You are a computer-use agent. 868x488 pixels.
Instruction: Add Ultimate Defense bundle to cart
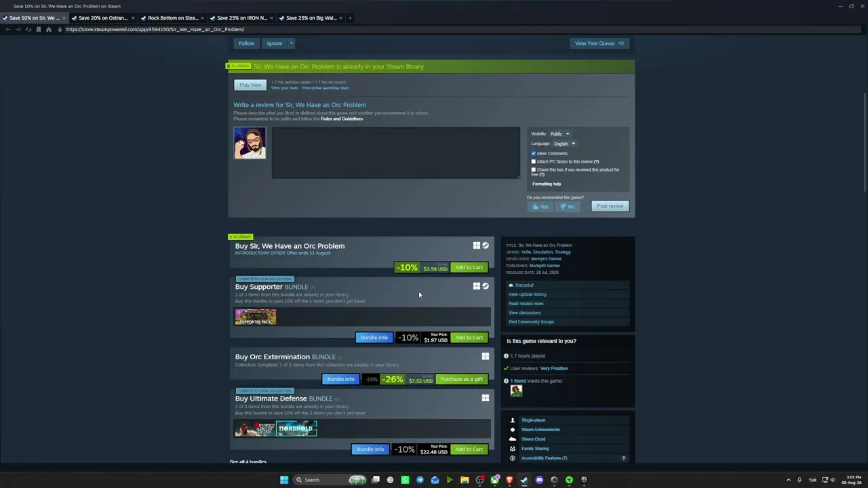[469, 449]
